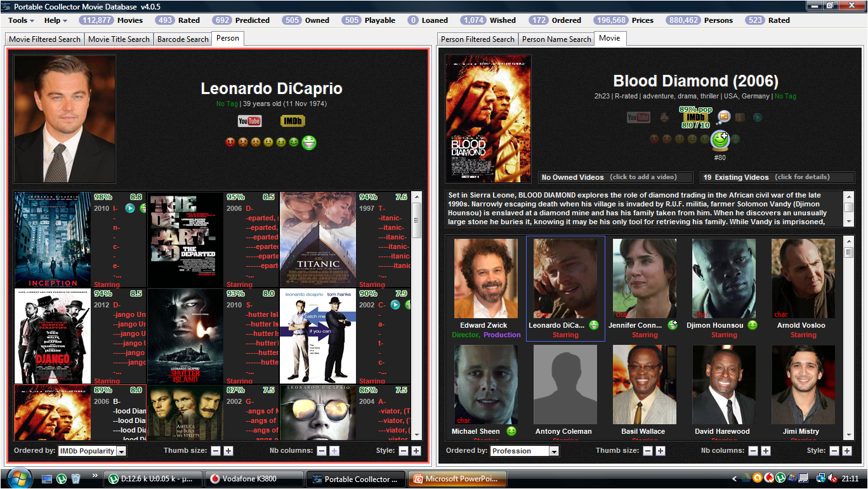Viewport: 868px width, 489px height.
Task: Switch to Movie Title Search tab
Action: coord(119,39)
